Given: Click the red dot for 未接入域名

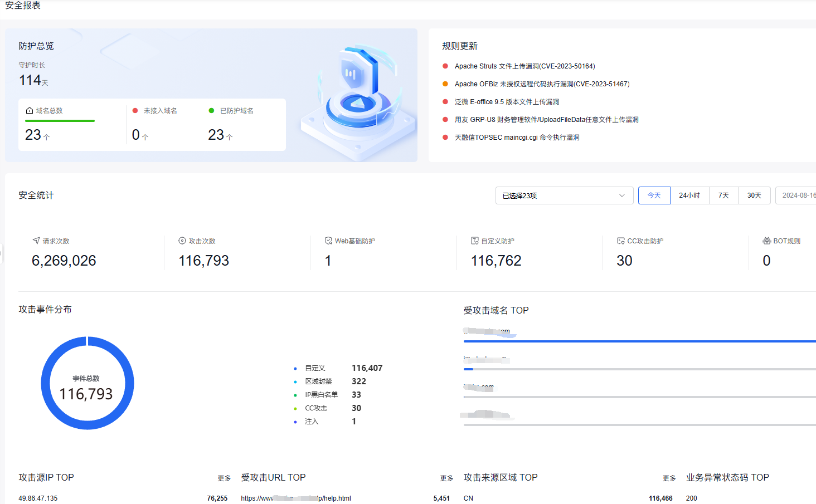Looking at the screenshot, I should pyautogui.click(x=135, y=110).
